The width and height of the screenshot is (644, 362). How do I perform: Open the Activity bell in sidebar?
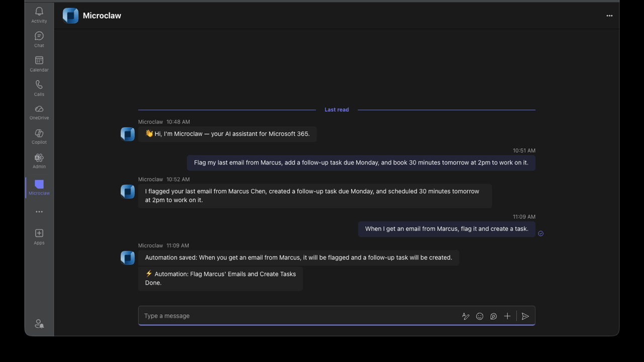39,15
